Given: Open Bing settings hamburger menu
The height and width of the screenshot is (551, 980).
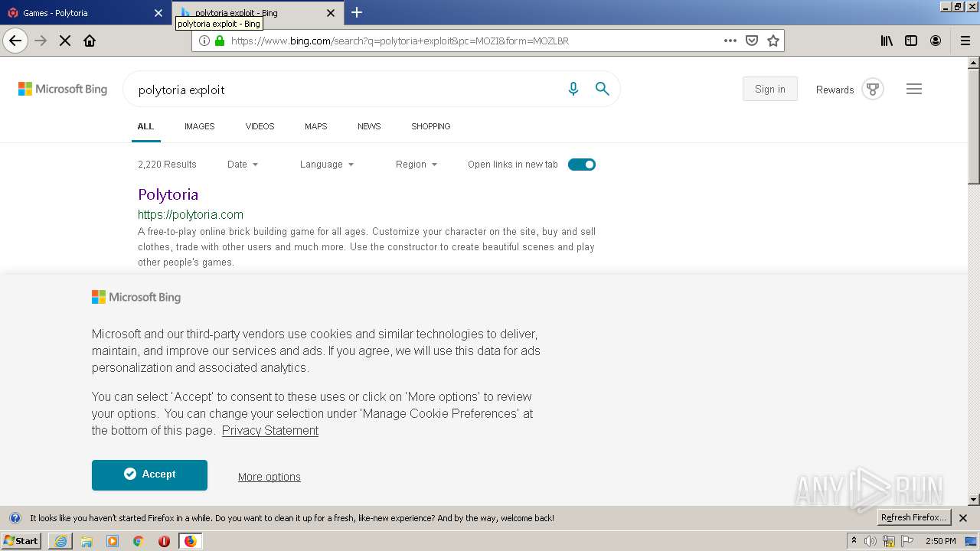Looking at the screenshot, I should (913, 89).
